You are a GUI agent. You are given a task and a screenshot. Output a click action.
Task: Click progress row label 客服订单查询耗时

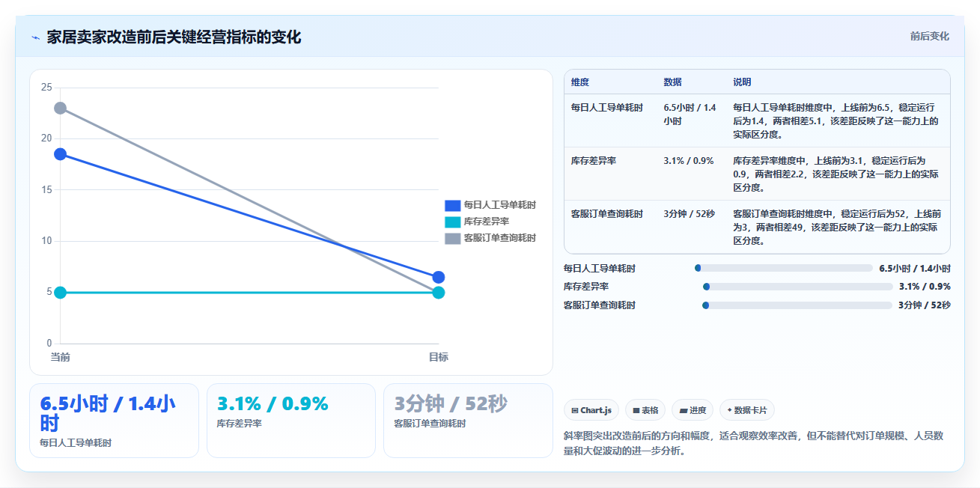pyautogui.click(x=600, y=305)
